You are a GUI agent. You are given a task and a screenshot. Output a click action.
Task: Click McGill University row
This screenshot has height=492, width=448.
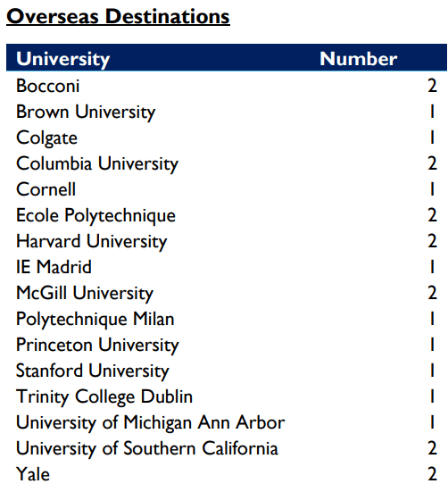point(227,293)
